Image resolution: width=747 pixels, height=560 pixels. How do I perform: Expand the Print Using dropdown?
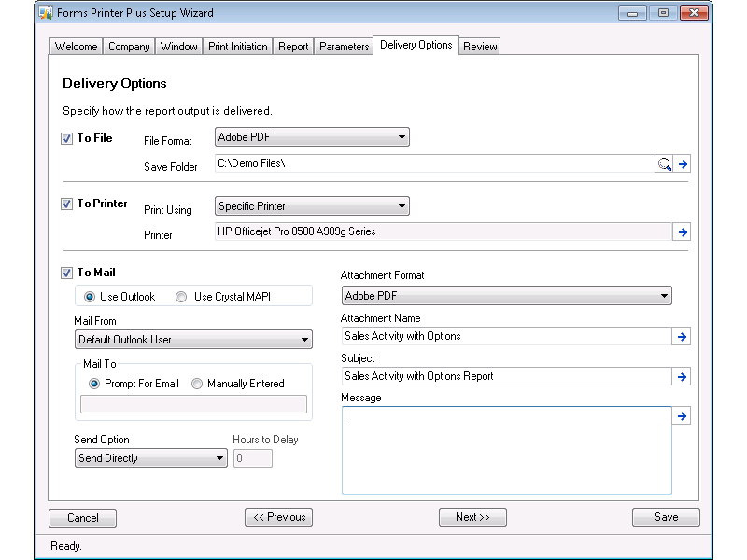click(312, 206)
